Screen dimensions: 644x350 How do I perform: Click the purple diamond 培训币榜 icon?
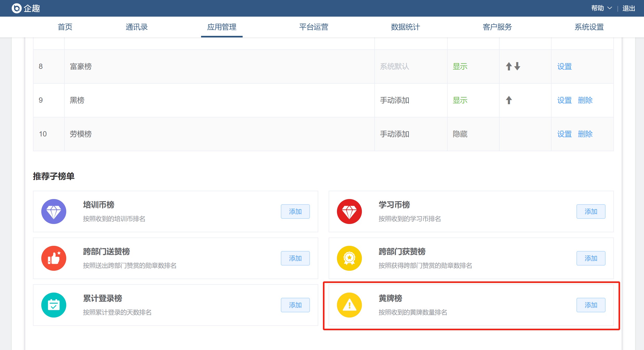click(54, 212)
